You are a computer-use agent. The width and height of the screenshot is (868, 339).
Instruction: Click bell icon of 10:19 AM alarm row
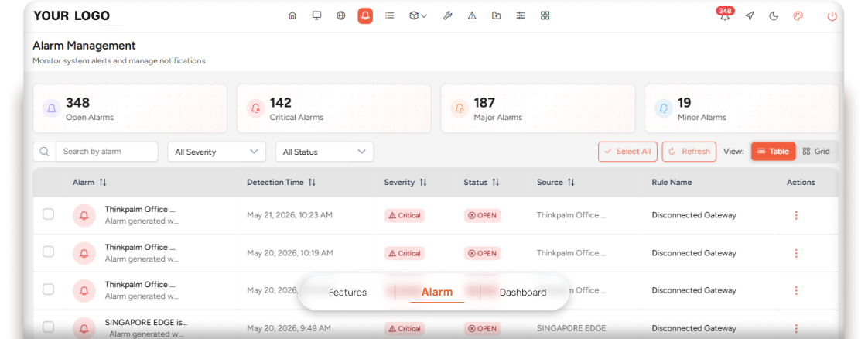tap(84, 254)
